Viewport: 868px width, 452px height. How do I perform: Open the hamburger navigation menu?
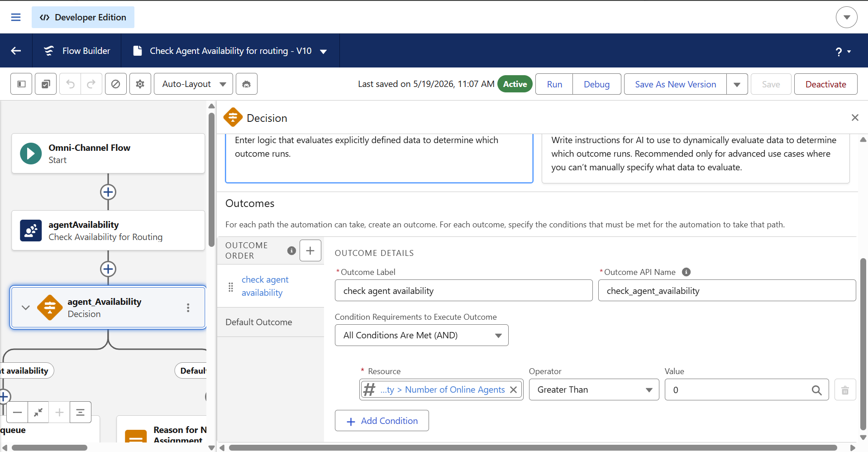coord(16,17)
